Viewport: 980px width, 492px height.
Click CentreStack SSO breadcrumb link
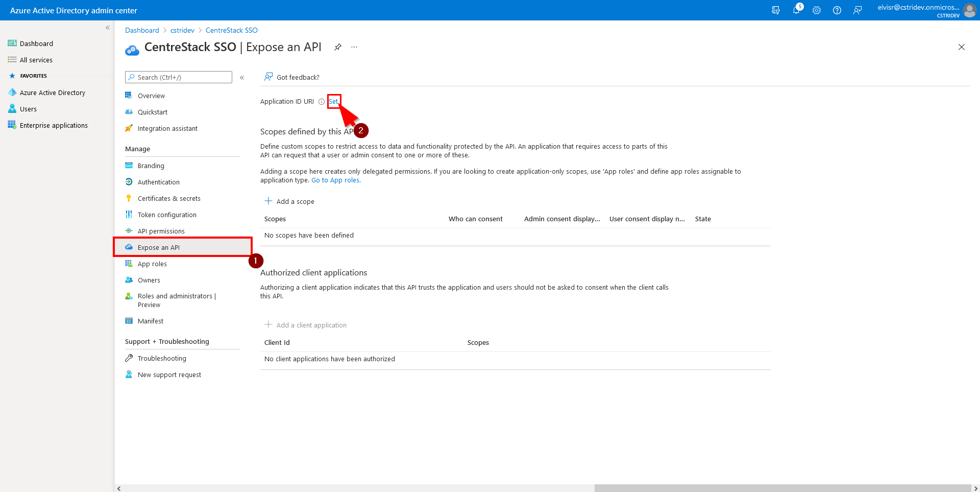coord(232,30)
